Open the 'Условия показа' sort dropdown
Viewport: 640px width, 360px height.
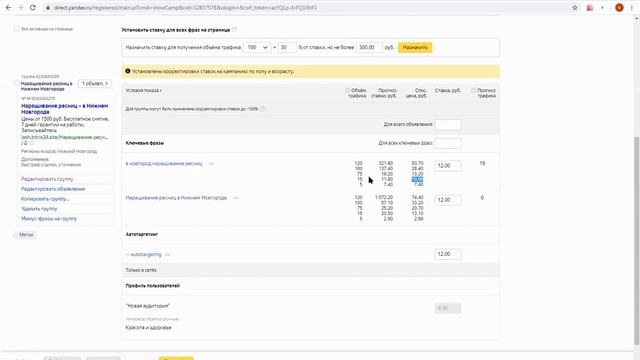click(144, 90)
